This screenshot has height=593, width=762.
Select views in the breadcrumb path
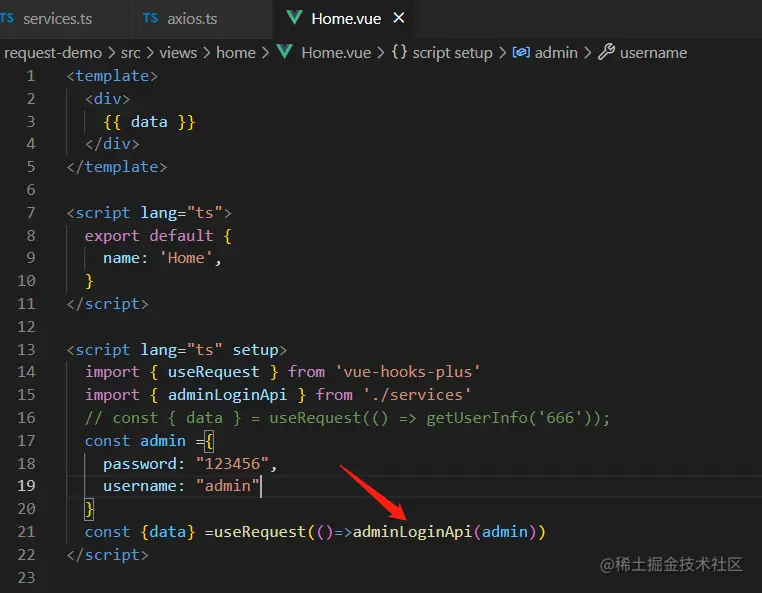(x=178, y=52)
